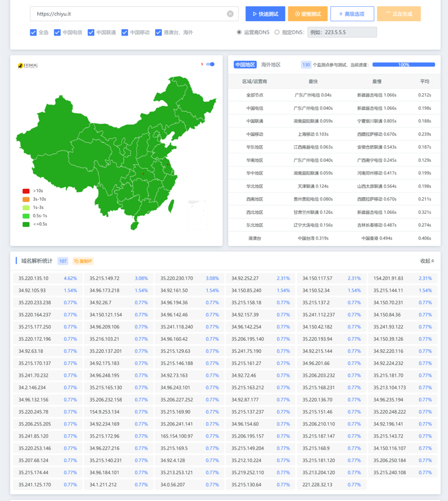The image size is (448, 501).
Task: Click 新疆昌吉电信 1.066s in 全部节点 row
Action: (x=376, y=95)
